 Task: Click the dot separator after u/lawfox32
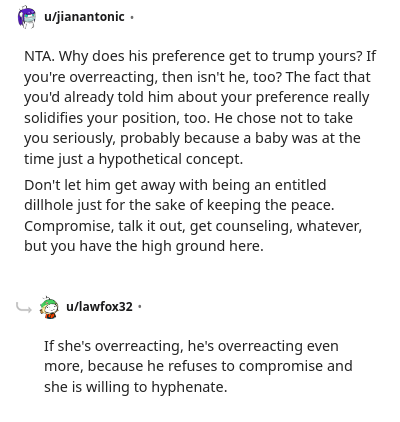pyautogui.click(x=140, y=307)
